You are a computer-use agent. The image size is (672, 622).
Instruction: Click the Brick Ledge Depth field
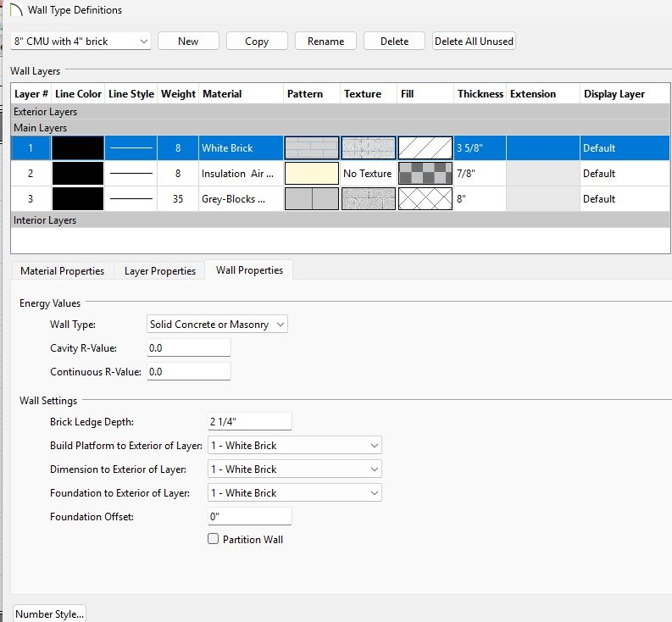(250, 421)
